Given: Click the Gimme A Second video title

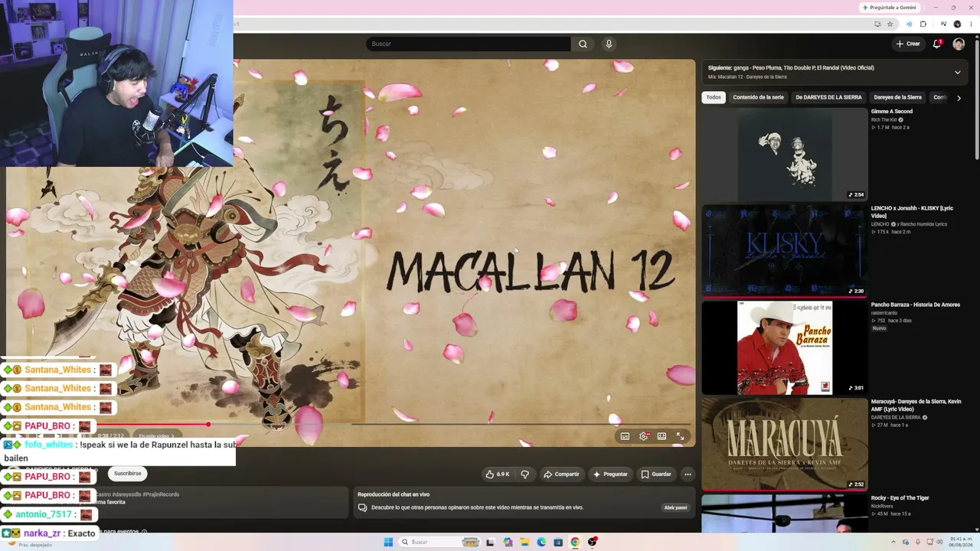Looking at the screenshot, I should pos(892,112).
